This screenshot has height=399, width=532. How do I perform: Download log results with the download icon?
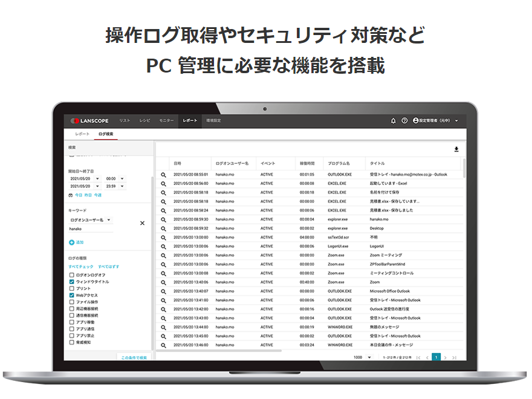[455, 150]
